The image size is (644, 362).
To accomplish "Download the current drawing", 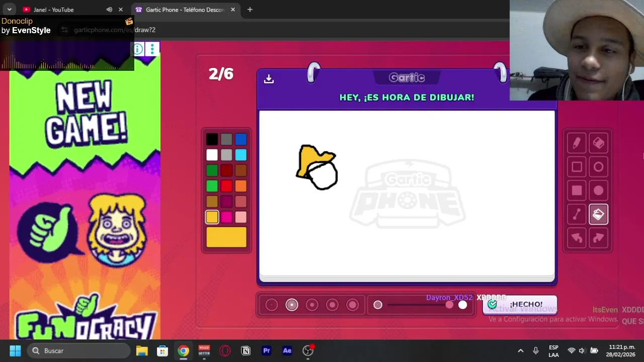I will (x=269, y=79).
